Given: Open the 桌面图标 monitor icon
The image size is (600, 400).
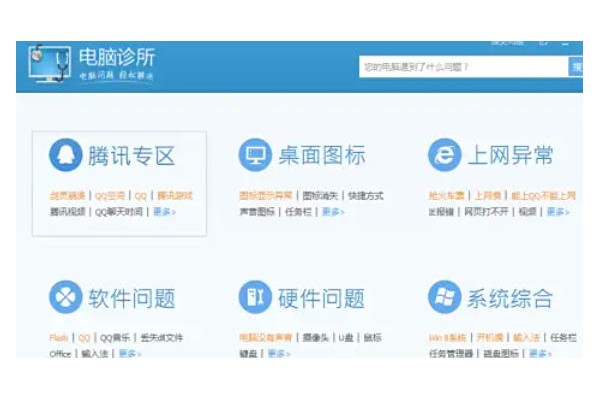Looking at the screenshot, I should coord(255,155).
